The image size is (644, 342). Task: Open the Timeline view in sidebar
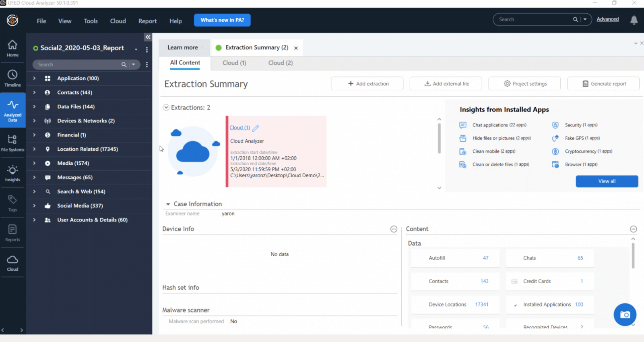point(12,78)
